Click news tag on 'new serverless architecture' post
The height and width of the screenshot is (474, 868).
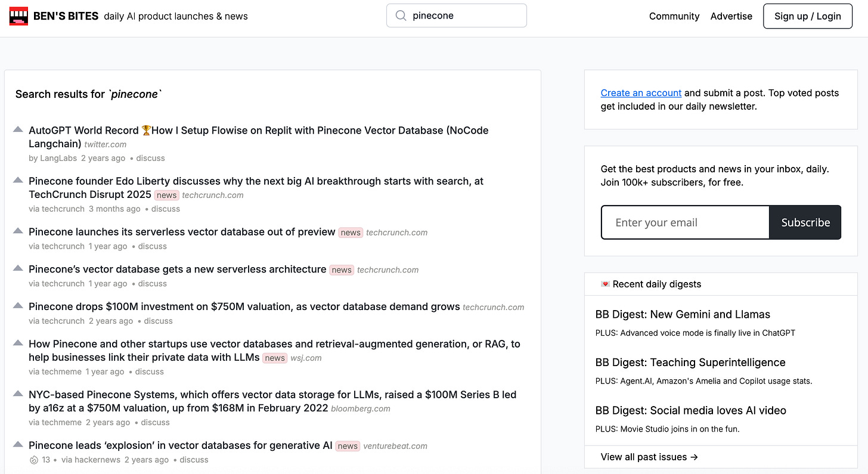(x=342, y=270)
